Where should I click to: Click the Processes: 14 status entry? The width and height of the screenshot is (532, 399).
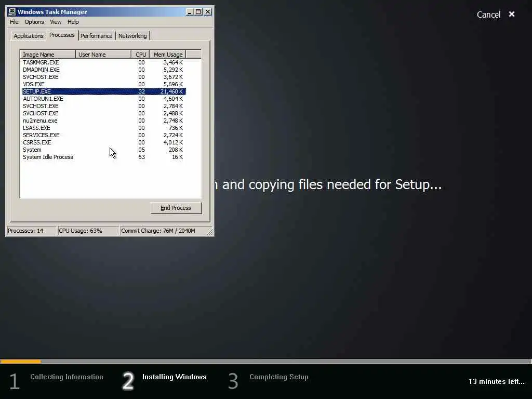click(32, 231)
